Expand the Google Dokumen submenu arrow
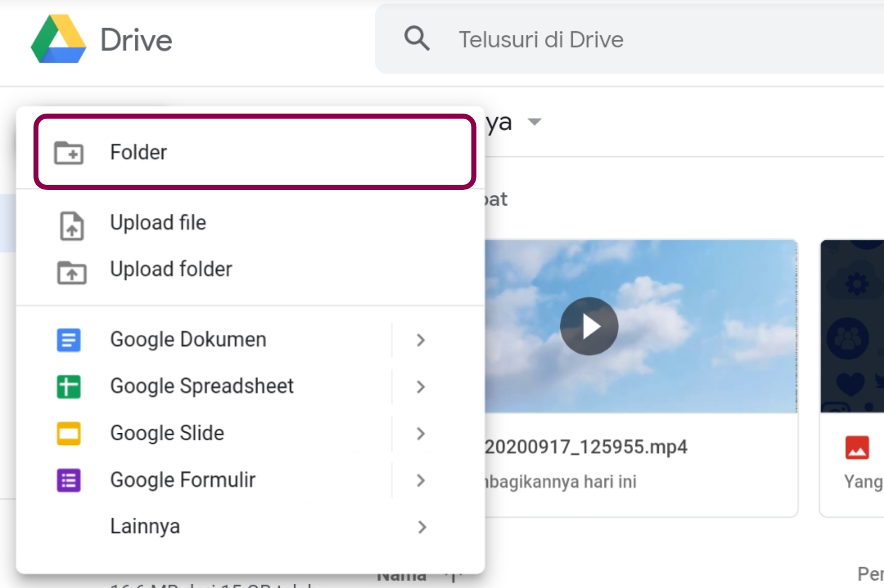This screenshot has height=588, width=884. coord(421,340)
